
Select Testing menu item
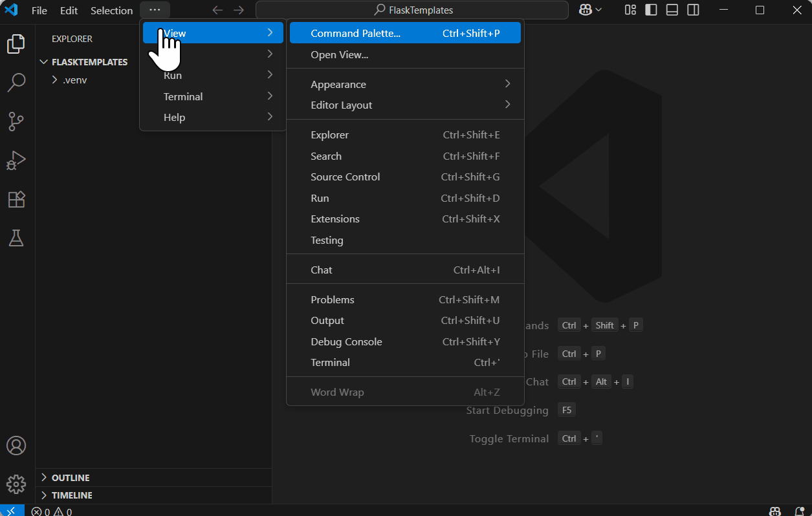click(x=405, y=240)
